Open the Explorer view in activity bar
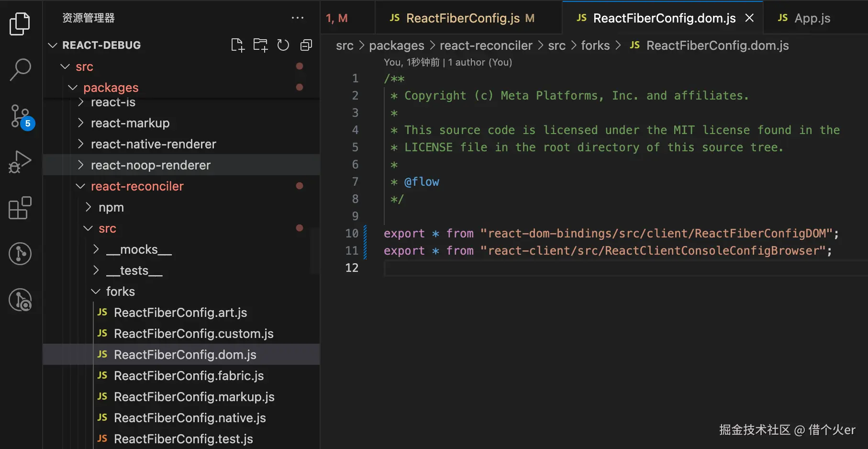The width and height of the screenshot is (868, 449). point(20,24)
